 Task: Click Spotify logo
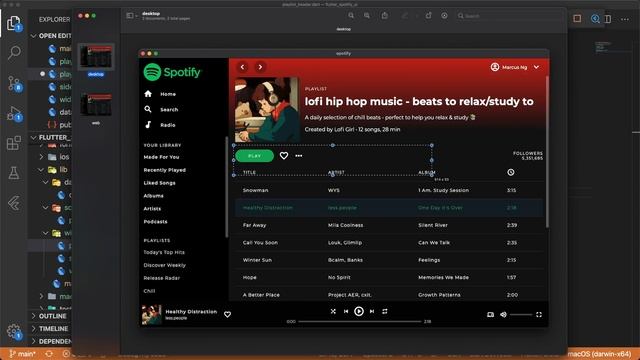(x=172, y=72)
